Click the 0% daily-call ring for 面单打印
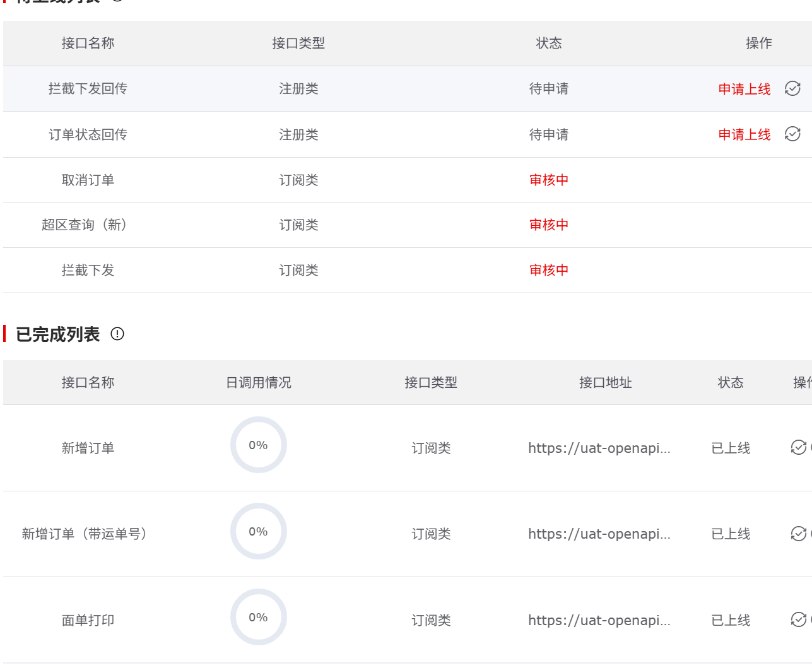Screen dimensions: 812x668 point(259,617)
